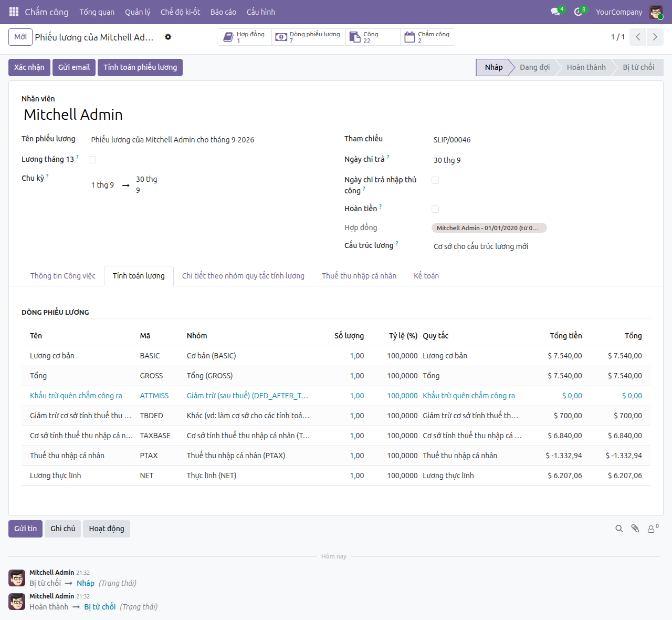Click Tính toán phiếu lương button
This screenshot has height=620, width=672.
140,67
